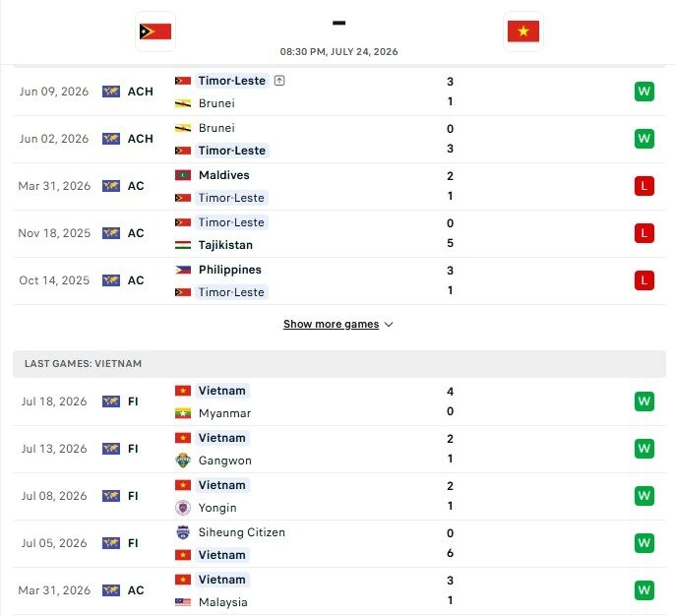The height and width of the screenshot is (616, 675).
Task: Open the Philippines team link
Action: [230, 270]
